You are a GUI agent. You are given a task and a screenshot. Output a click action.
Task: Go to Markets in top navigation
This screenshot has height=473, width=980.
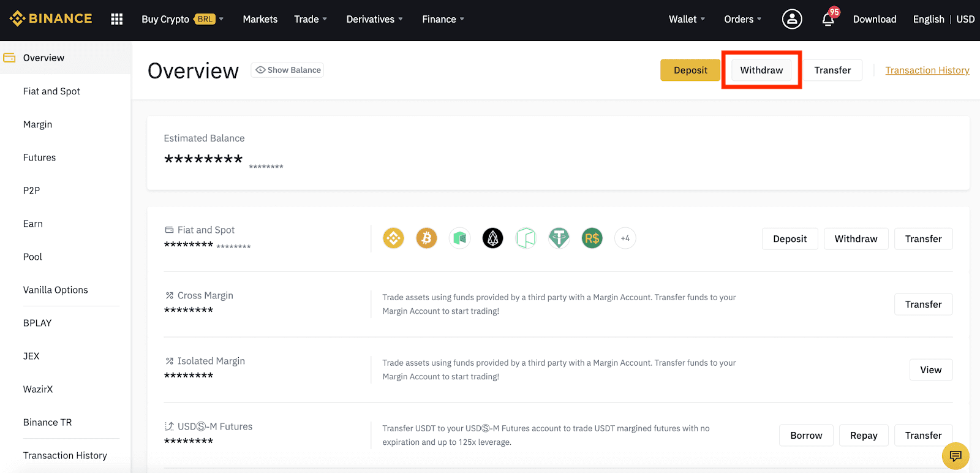tap(260, 19)
